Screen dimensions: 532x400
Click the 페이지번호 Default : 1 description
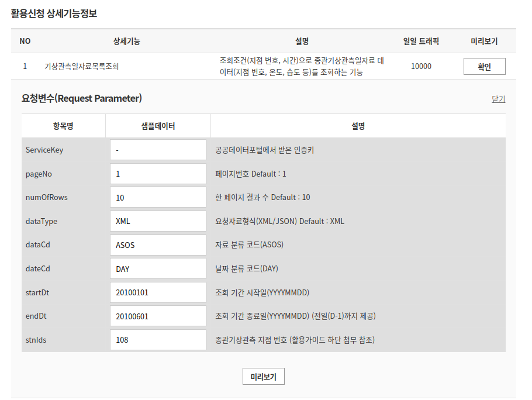pos(251,174)
